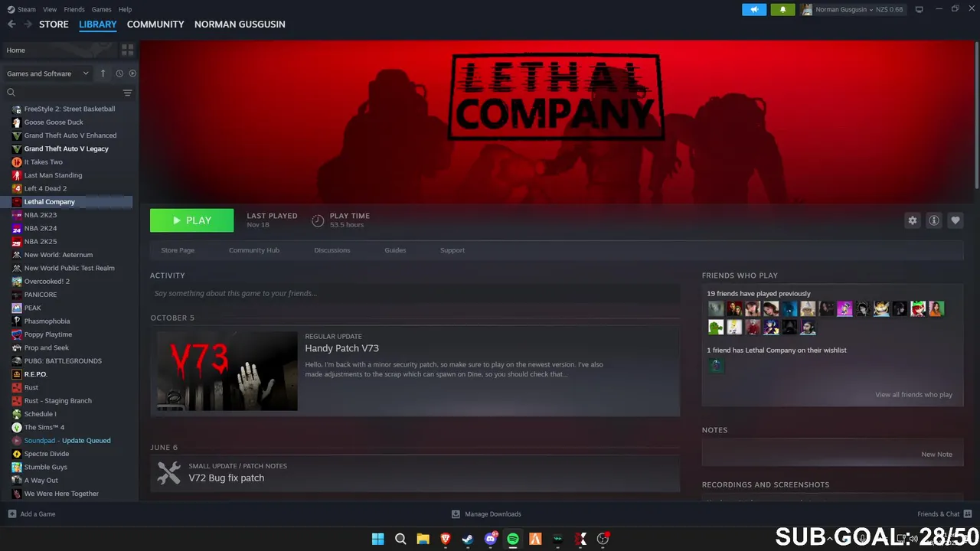
Task: Click the Add a Game plus icon
Action: tap(11, 514)
